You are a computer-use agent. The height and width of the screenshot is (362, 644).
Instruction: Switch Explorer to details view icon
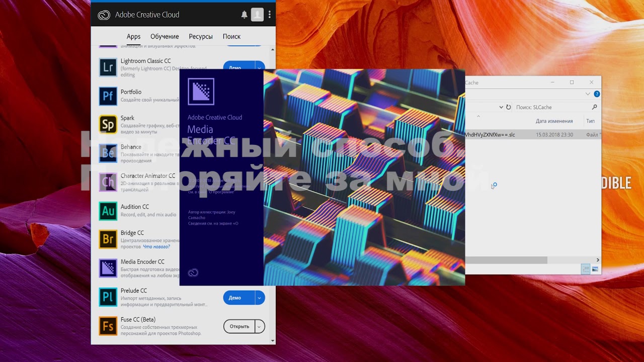[586, 269]
